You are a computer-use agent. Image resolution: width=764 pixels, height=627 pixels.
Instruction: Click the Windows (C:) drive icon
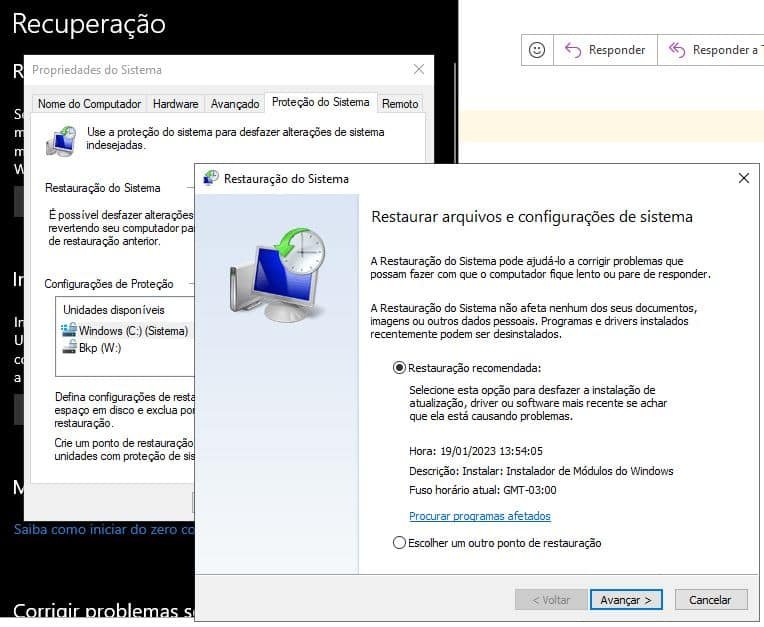(69, 330)
